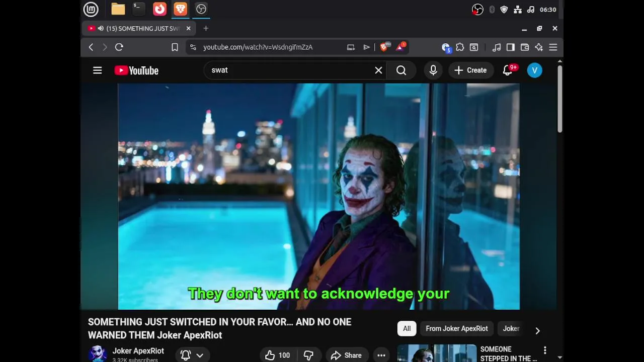Run the YouTube search
Viewport: 644px width, 362px height.
tap(401, 70)
